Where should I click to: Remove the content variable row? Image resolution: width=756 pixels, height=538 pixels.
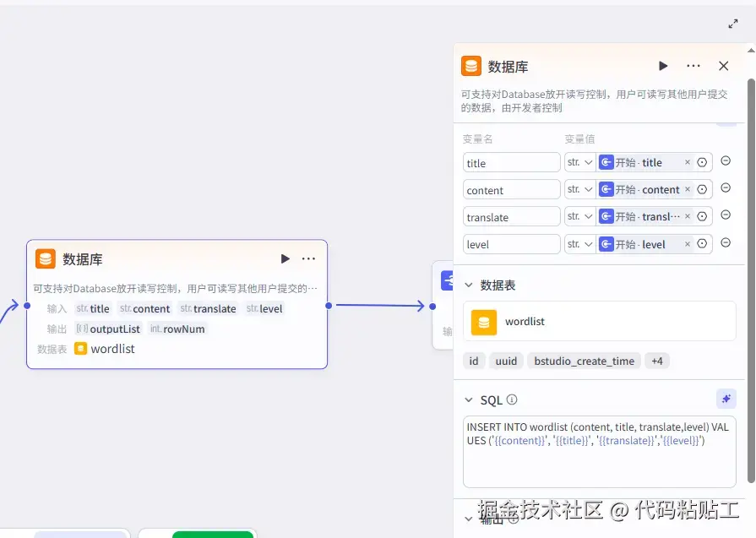tap(726, 188)
